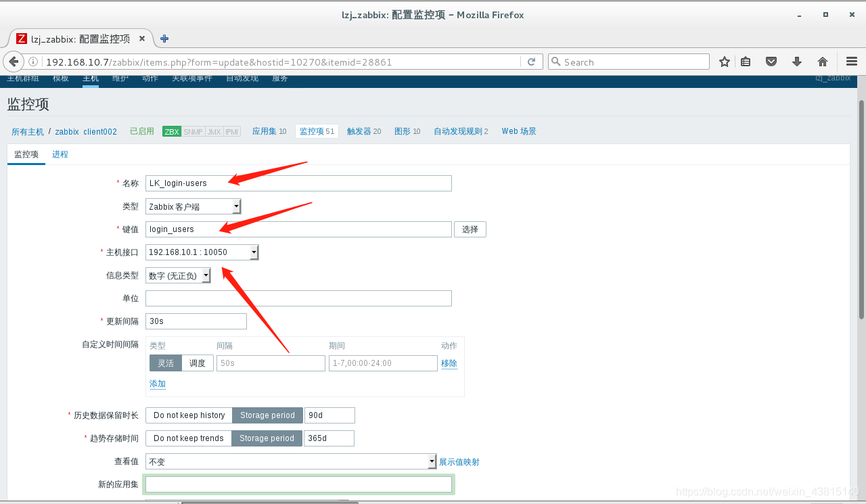
Task: Click the JMX availability badge
Action: tap(214, 131)
